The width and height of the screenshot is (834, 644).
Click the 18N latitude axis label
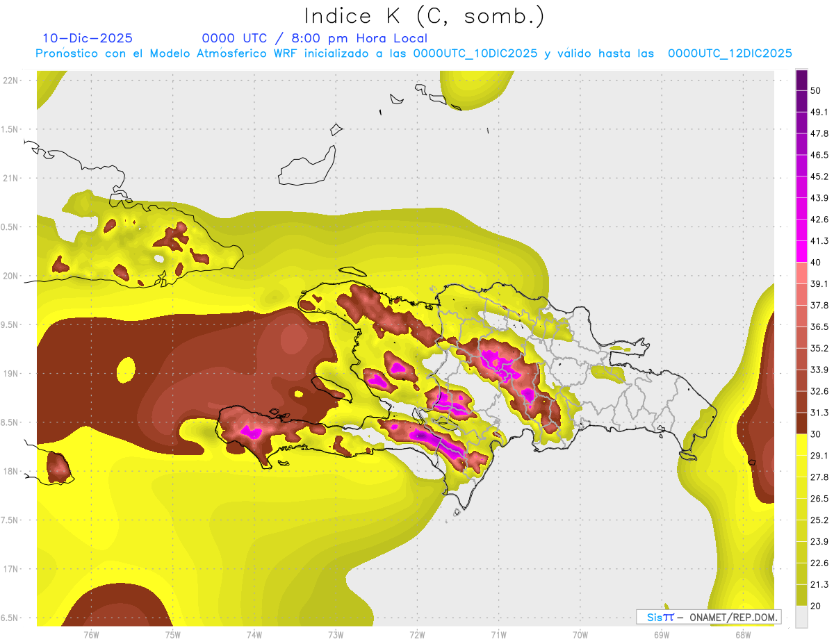coord(11,472)
